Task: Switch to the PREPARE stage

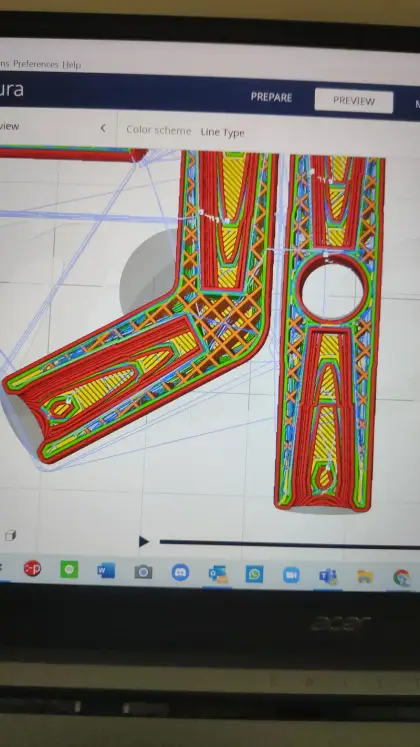Action: click(x=271, y=97)
